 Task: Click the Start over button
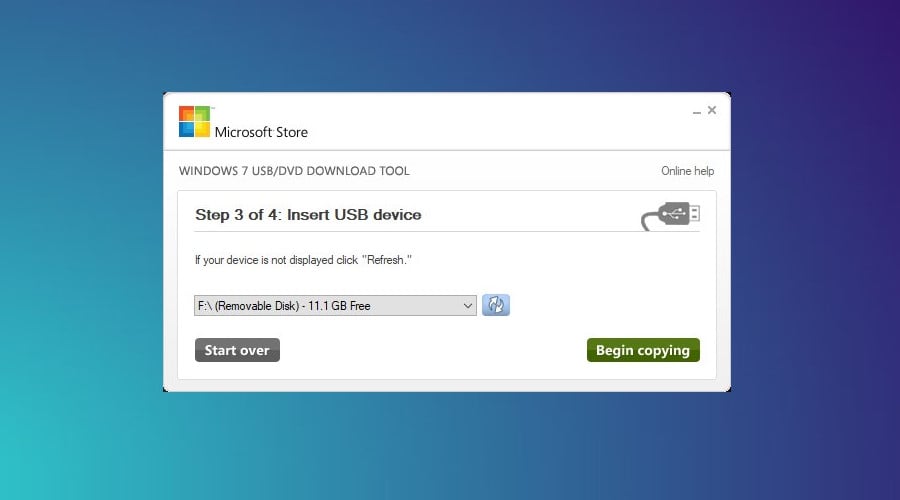pyautogui.click(x=237, y=350)
